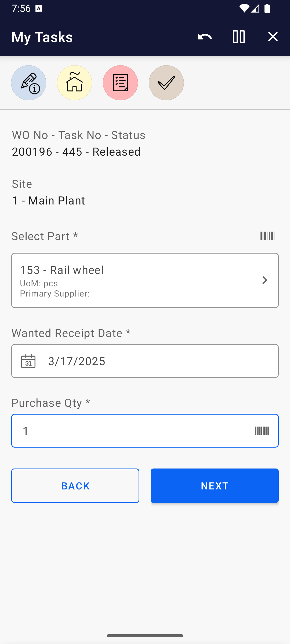Tap the Site value 1 - Main Plant

pyautogui.click(x=49, y=201)
